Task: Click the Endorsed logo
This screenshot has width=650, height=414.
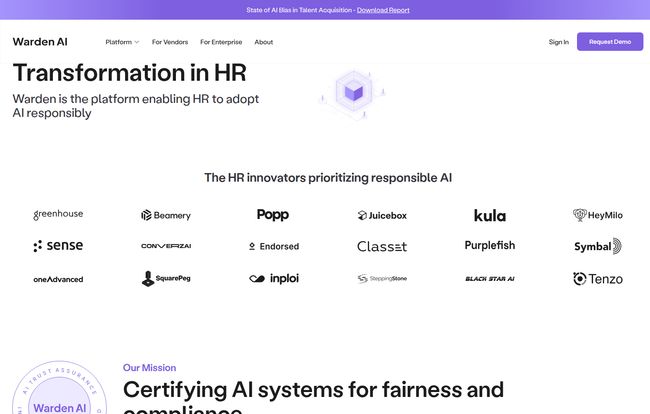Action: pos(273,246)
